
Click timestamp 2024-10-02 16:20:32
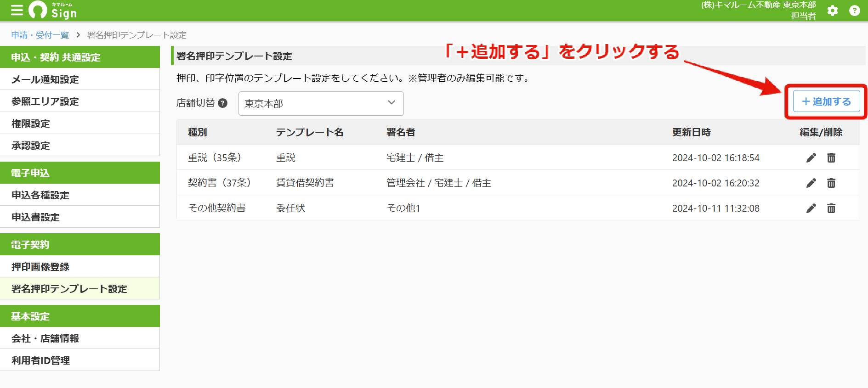coord(716,183)
